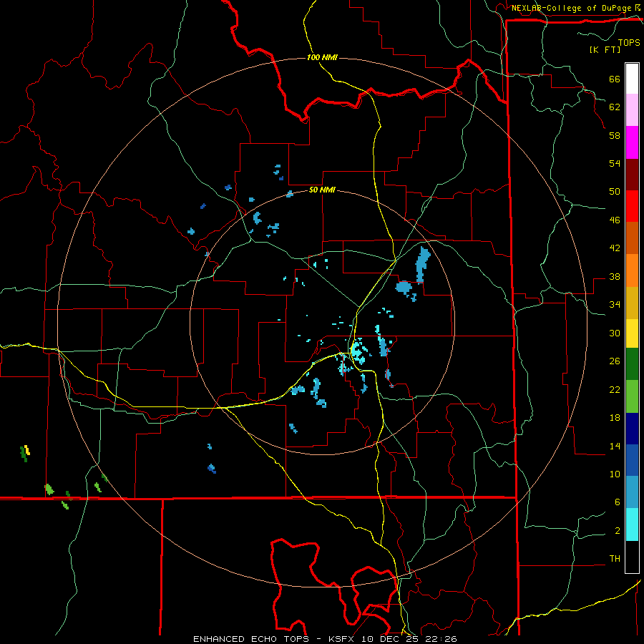Click the legend value '34'
The image size is (644, 644).
click(x=615, y=304)
